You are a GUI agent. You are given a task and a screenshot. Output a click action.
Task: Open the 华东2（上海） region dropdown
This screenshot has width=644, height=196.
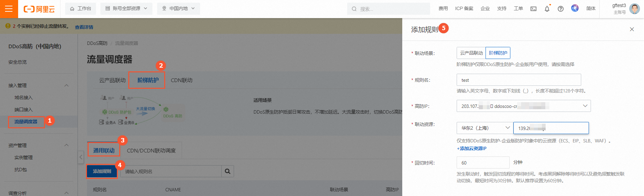point(485,128)
